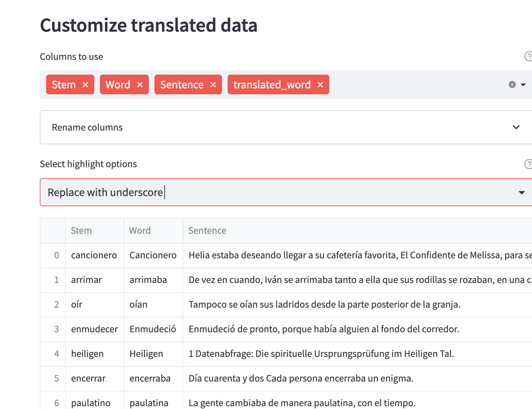
Task: Click the Enmudeció word cell
Action: tap(153, 329)
